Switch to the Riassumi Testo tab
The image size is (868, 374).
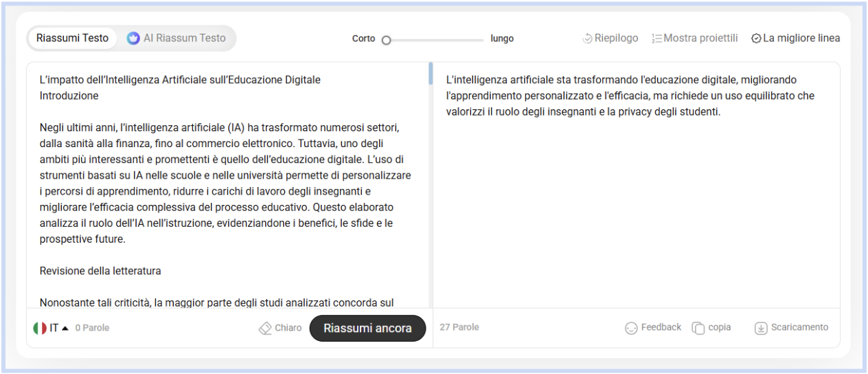(72, 38)
